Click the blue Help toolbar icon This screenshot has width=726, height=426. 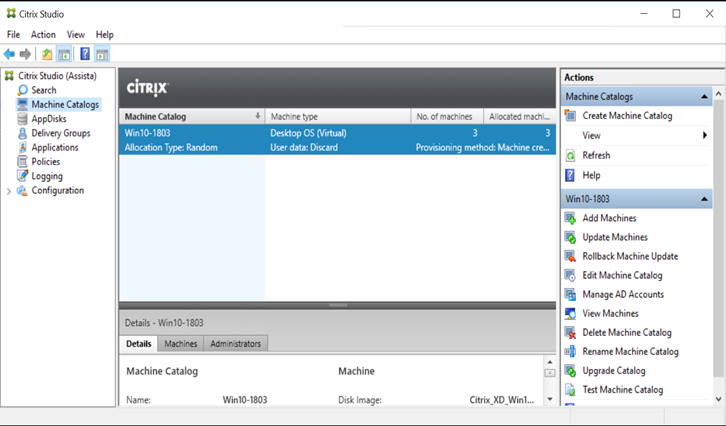point(85,54)
